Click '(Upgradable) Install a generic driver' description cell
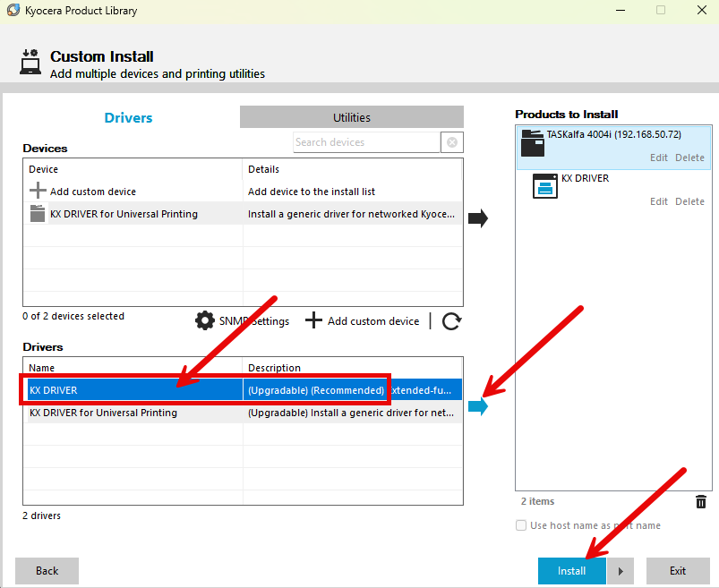 click(352, 413)
